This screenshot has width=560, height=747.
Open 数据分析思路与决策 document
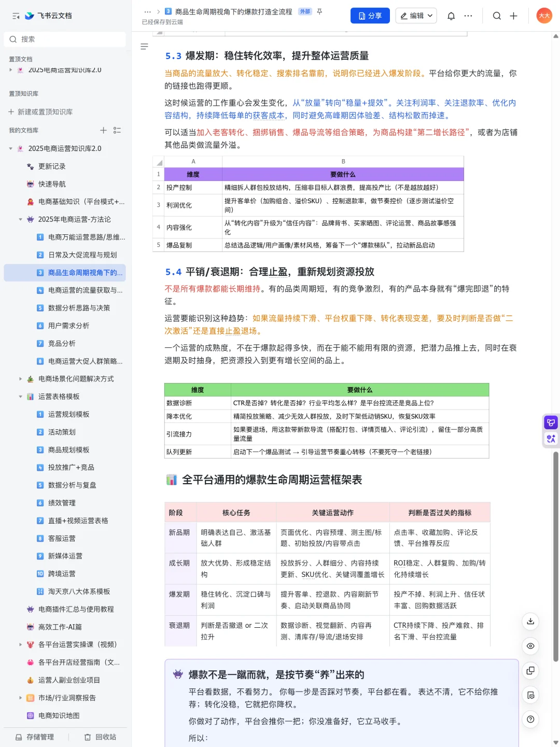[x=65, y=308]
